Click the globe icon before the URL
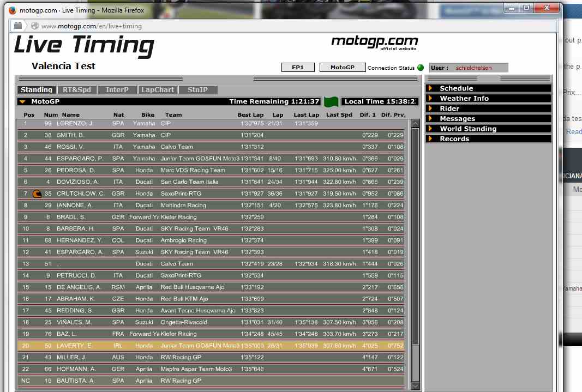582x392 pixels. coord(35,26)
